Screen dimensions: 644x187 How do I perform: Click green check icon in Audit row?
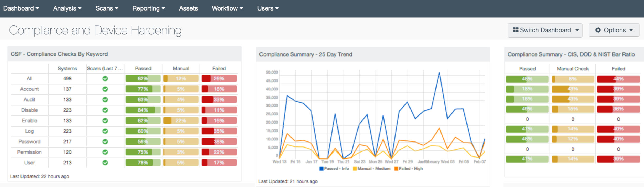click(105, 99)
